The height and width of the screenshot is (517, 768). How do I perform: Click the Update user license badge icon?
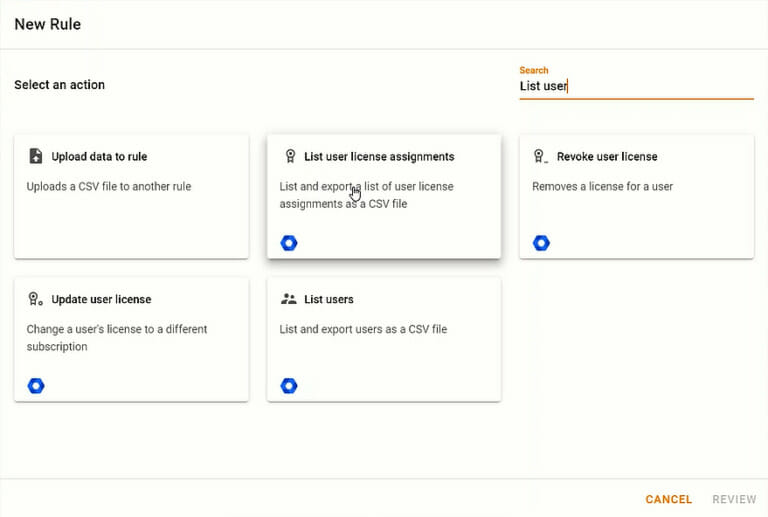click(36, 299)
